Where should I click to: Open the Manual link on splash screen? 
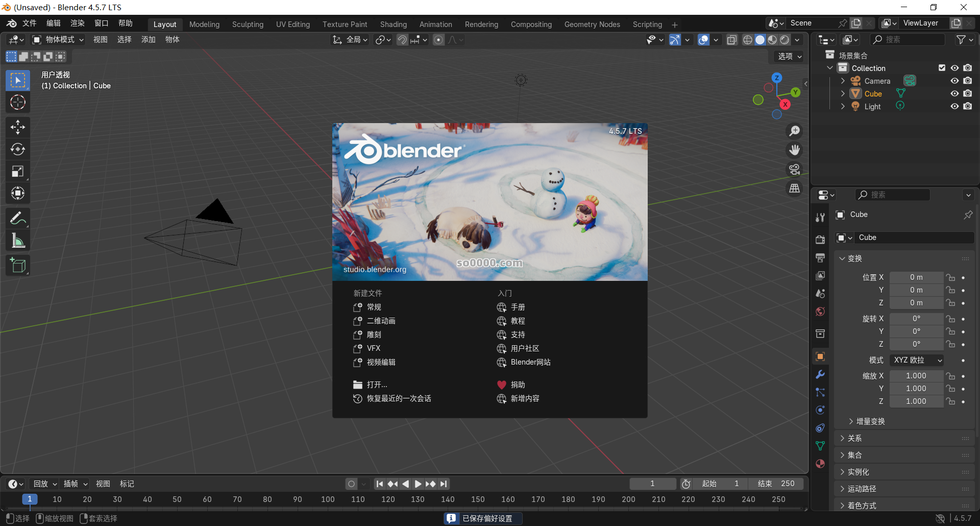(518, 307)
